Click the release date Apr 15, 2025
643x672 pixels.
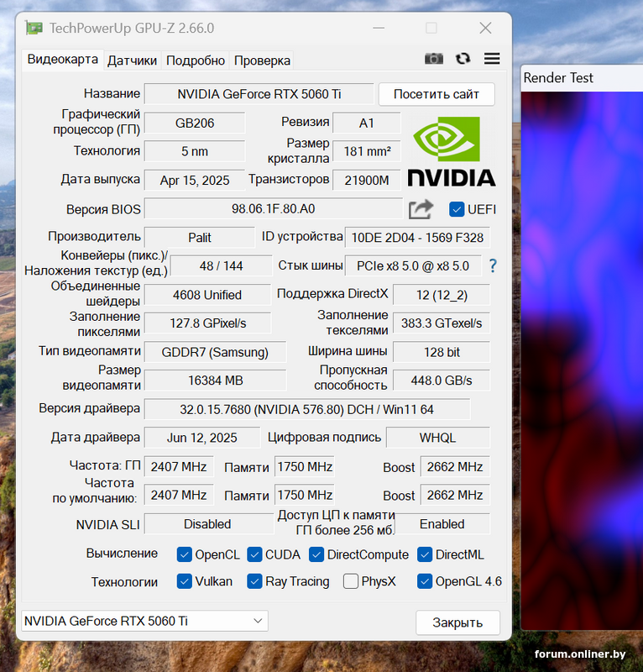pos(195,181)
